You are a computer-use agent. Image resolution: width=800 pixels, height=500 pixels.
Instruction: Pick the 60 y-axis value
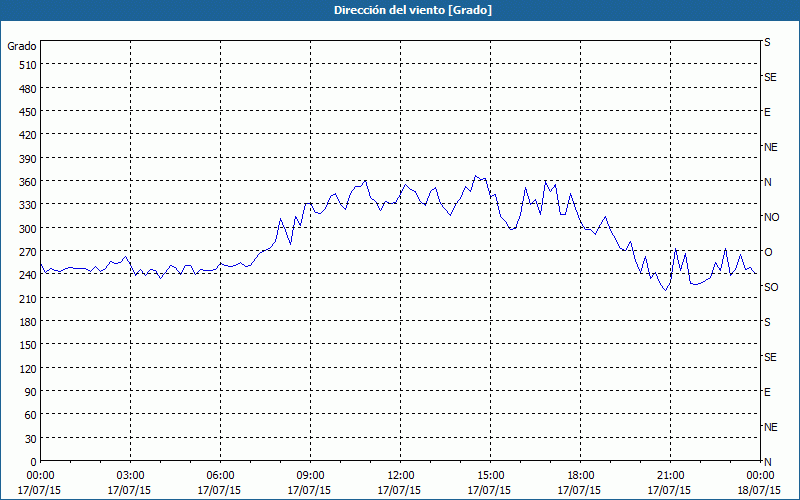coord(31,415)
